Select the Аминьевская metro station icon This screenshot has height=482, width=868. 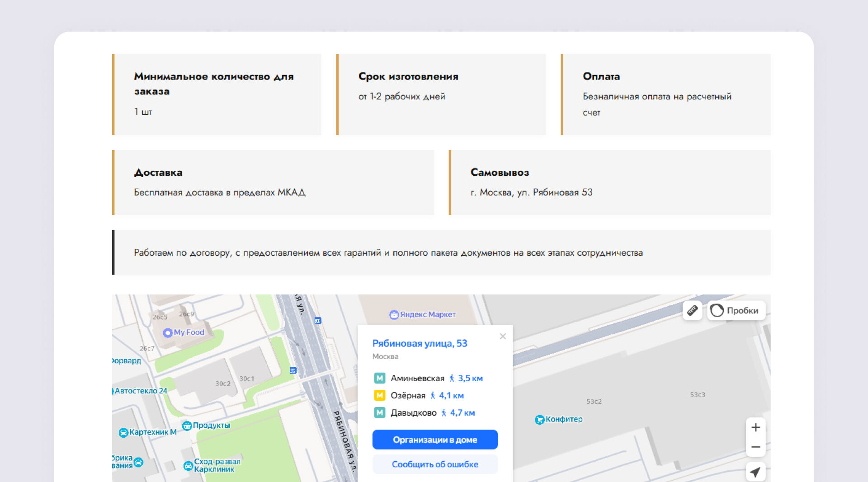(x=380, y=378)
